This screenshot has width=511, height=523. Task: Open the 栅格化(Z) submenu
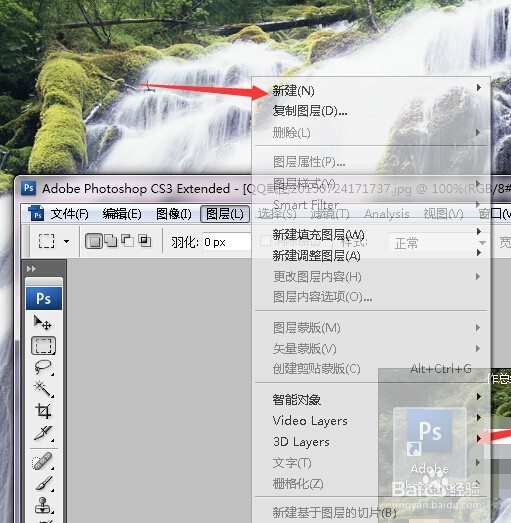371,484
